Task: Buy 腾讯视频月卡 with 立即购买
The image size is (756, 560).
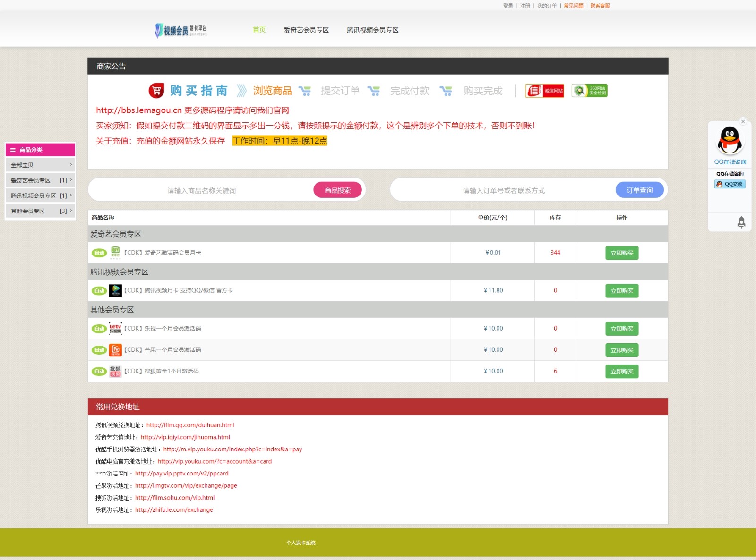Action: (x=622, y=291)
